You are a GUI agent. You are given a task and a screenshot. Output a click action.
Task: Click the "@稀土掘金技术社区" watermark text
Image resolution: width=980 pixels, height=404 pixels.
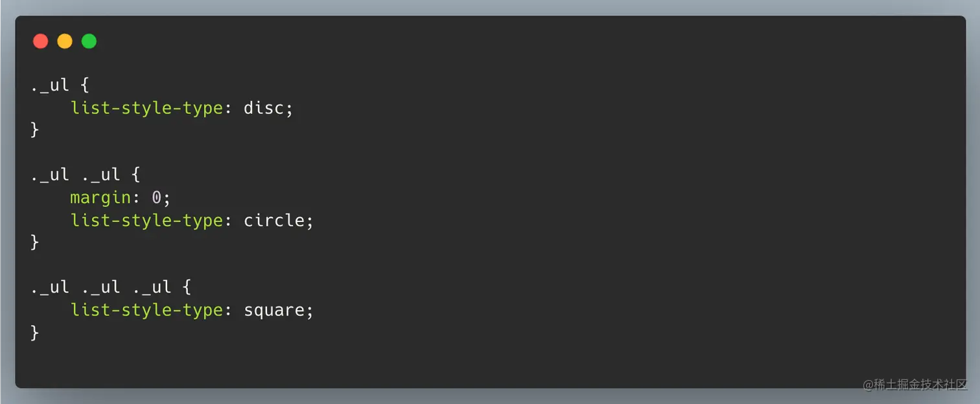click(915, 385)
